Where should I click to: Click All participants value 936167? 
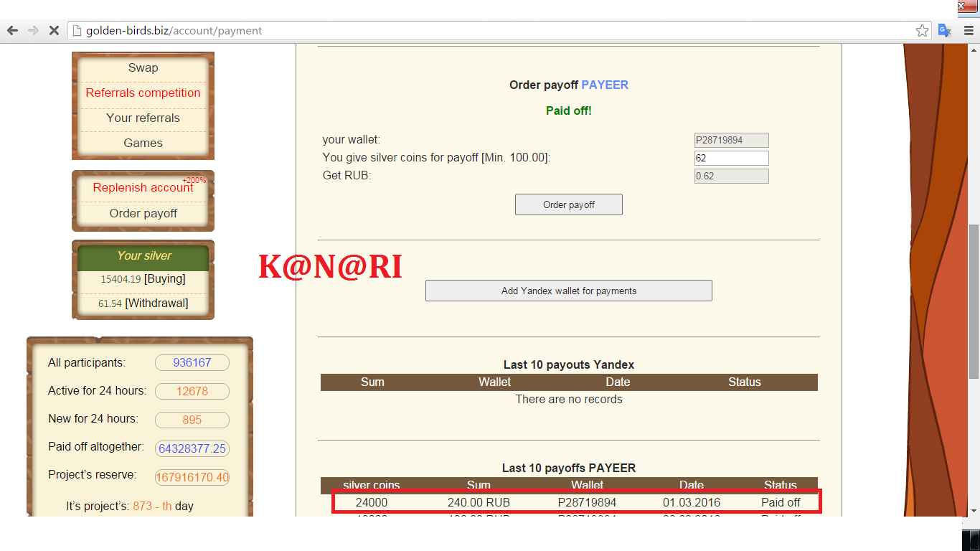(x=192, y=362)
